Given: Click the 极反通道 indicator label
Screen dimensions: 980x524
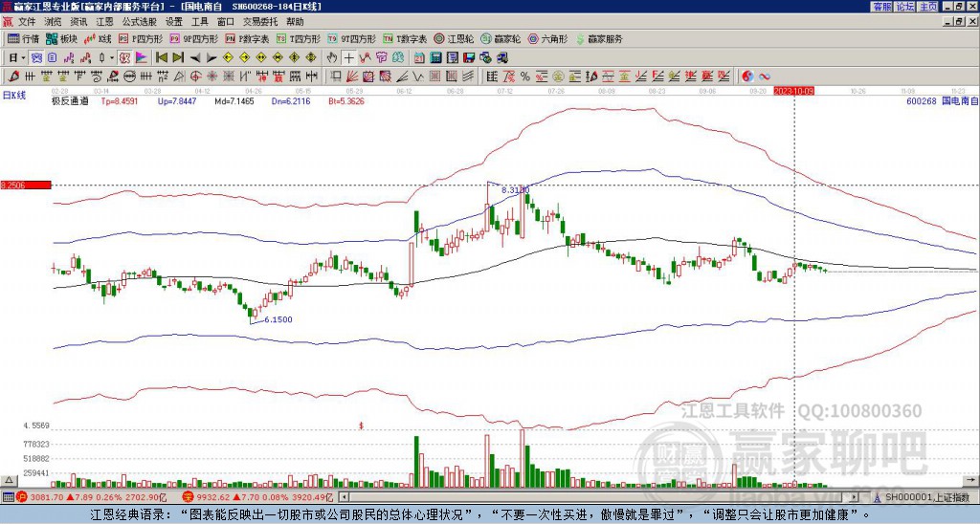Looking at the screenshot, I should [x=70, y=100].
